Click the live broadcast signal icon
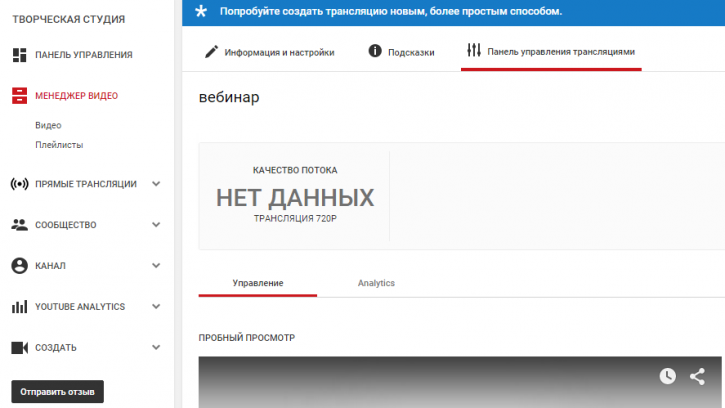 pos(19,184)
